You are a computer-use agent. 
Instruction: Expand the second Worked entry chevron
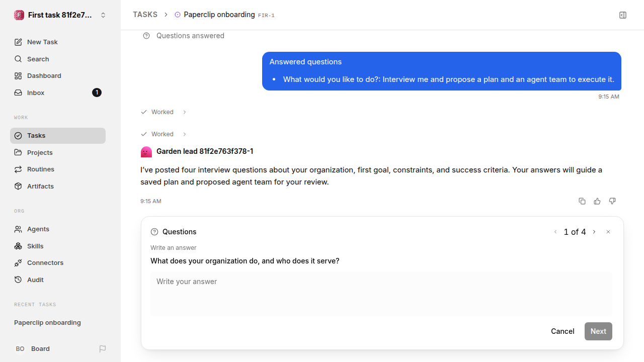[185, 134]
